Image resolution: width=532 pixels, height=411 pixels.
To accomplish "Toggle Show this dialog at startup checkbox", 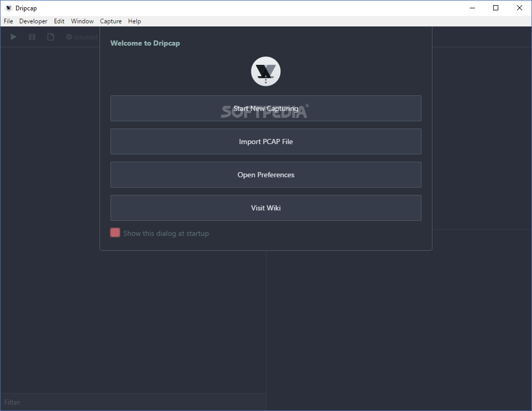I will [x=115, y=233].
